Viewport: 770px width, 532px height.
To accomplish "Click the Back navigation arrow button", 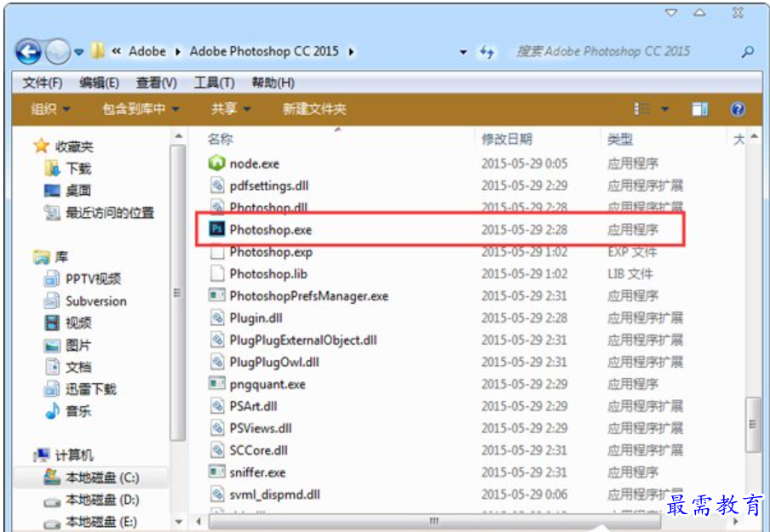I will click(28, 52).
